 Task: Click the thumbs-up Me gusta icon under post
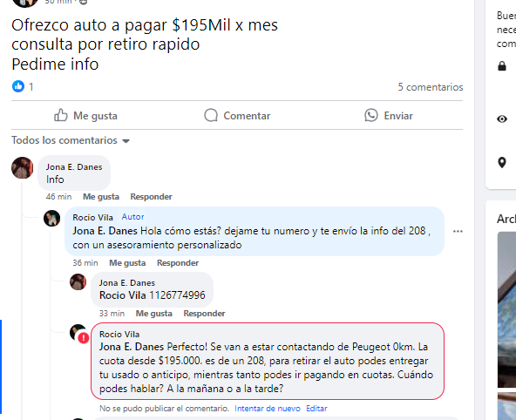61,115
